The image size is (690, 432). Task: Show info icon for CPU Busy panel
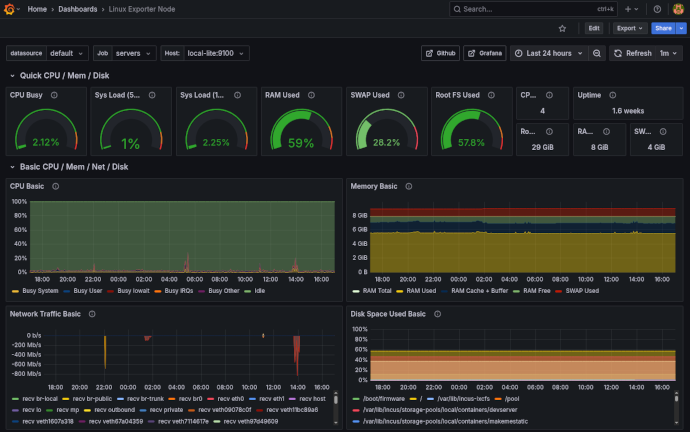pos(54,96)
